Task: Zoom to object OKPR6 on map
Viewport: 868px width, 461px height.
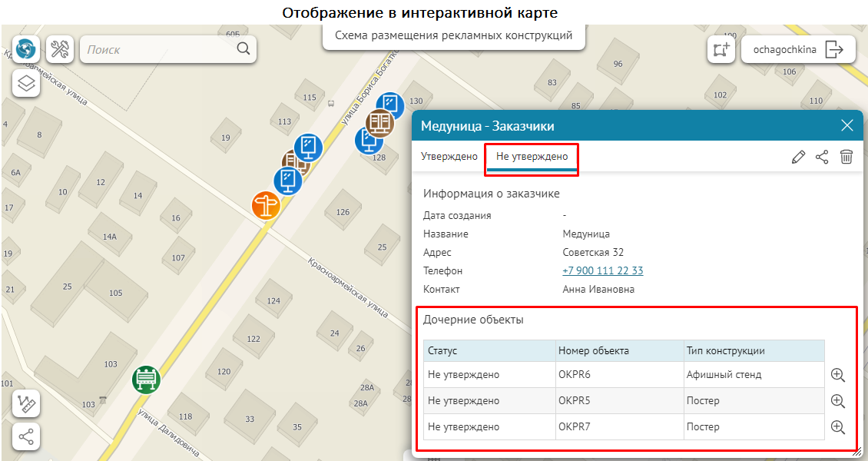Action: 838,375
